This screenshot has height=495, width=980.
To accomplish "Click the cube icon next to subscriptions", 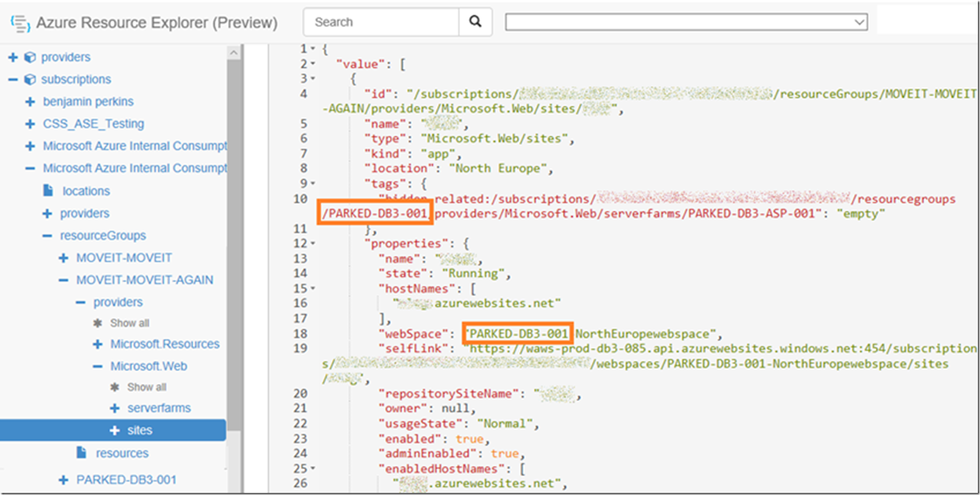I will pos(30,80).
